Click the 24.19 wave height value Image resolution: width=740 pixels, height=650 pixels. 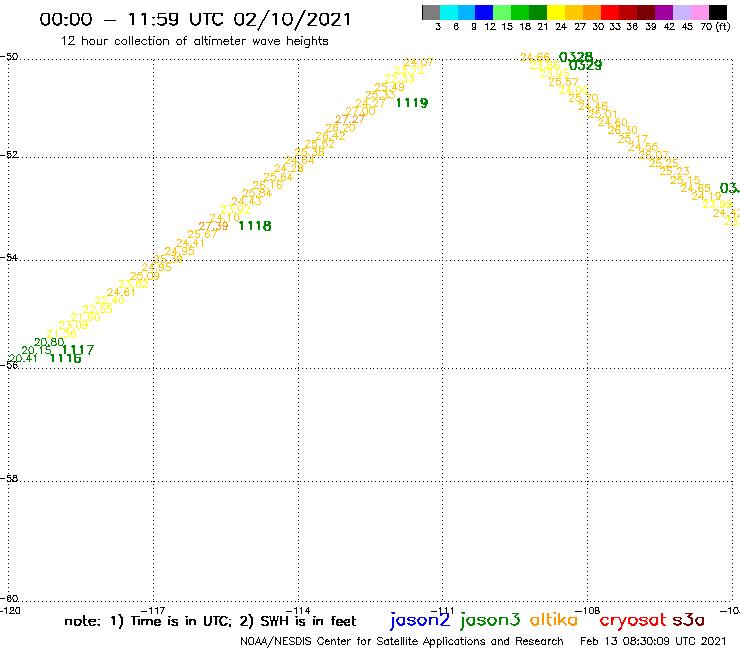point(706,196)
